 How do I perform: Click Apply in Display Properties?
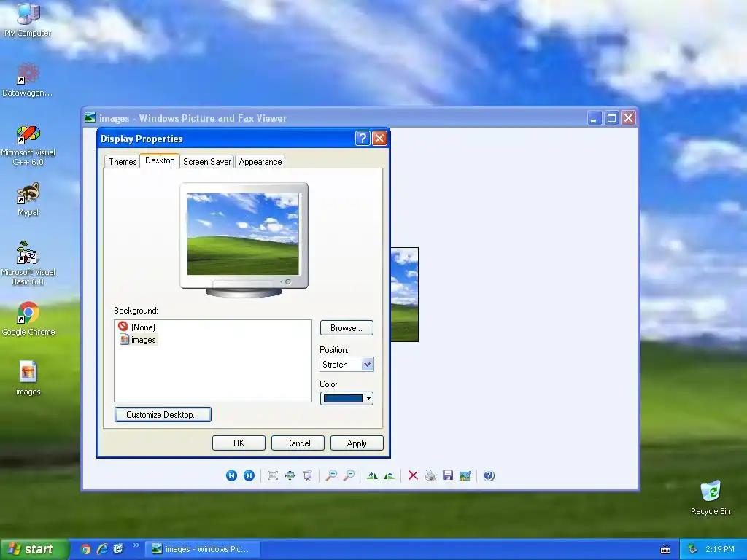(357, 443)
